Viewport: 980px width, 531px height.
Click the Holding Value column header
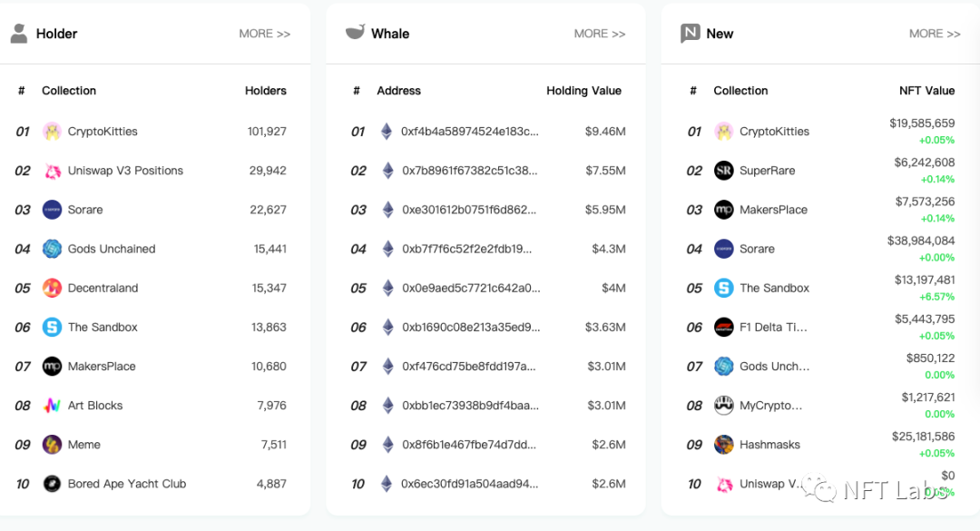point(583,91)
